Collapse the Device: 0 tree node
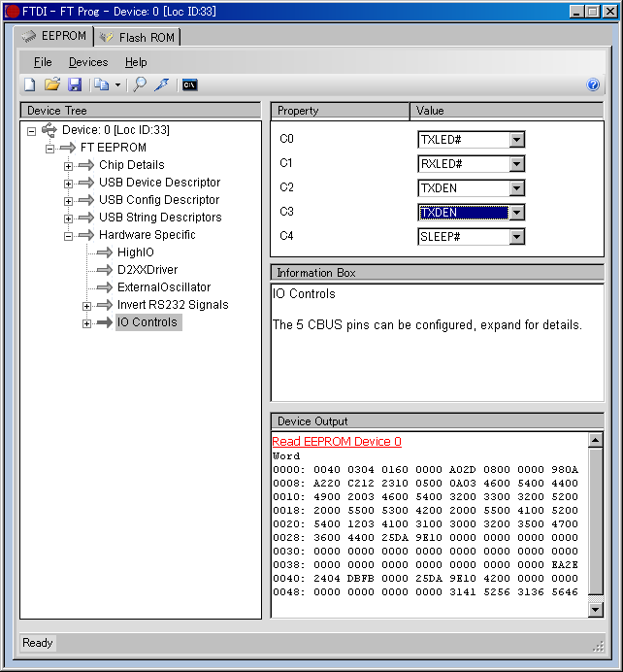 31,131
